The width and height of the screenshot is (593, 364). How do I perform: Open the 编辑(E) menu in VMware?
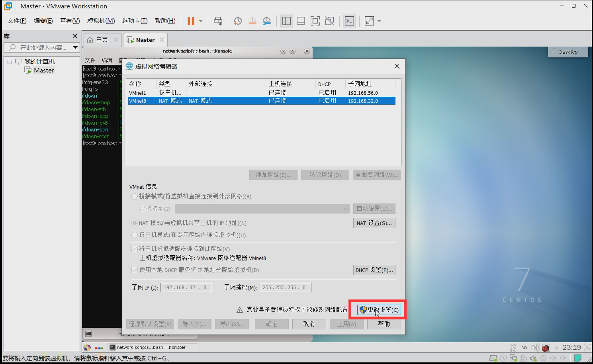(x=43, y=21)
